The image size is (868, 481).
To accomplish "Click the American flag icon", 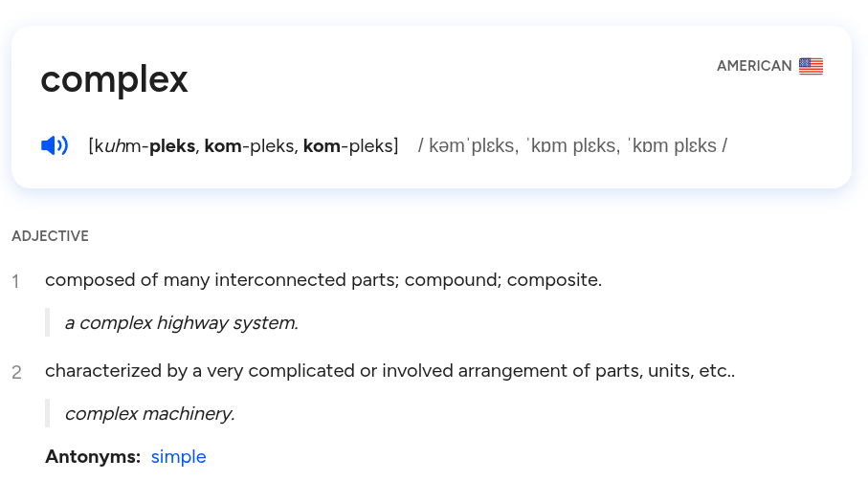I will (811, 66).
